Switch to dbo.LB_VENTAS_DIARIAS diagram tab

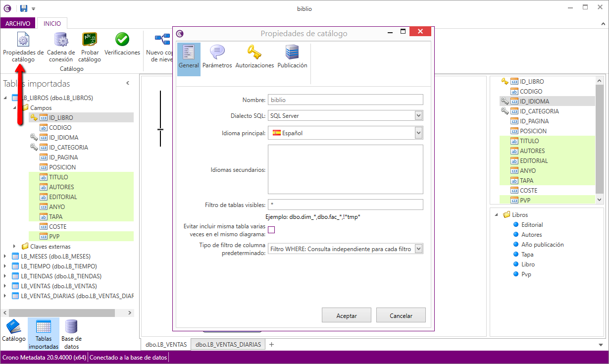tap(228, 345)
